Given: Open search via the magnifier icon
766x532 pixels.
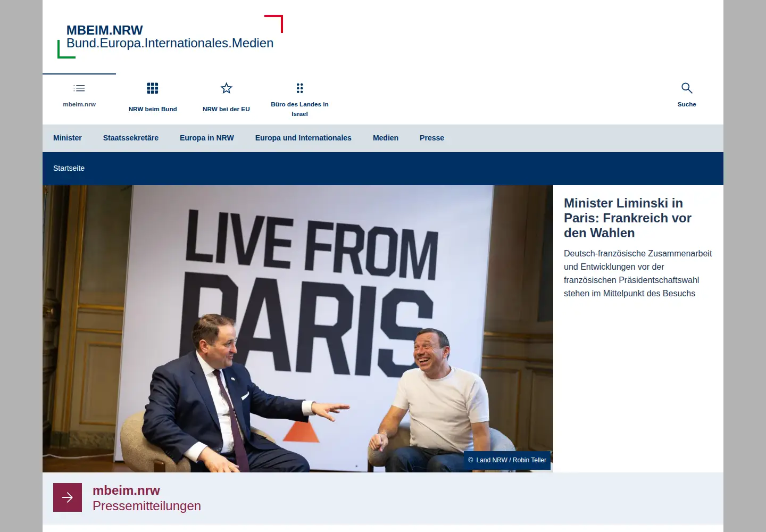Looking at the screenshot, I should pos(687,88).
